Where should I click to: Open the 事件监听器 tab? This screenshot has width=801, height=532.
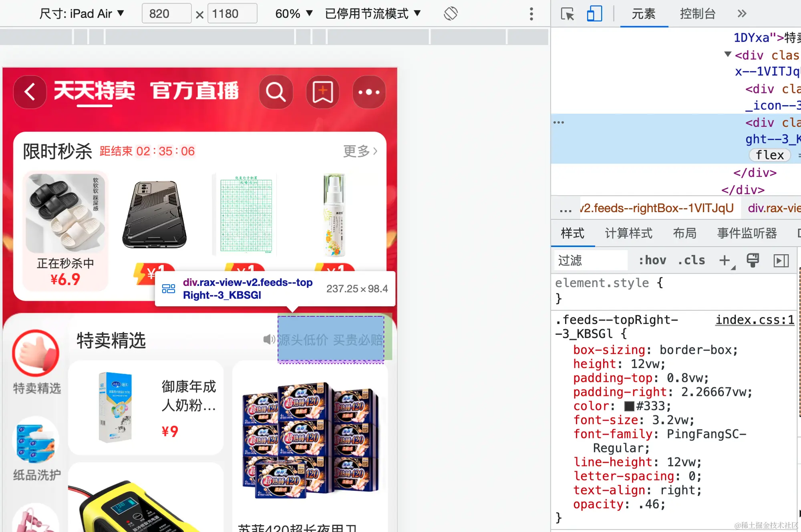[x=747, y=233]
